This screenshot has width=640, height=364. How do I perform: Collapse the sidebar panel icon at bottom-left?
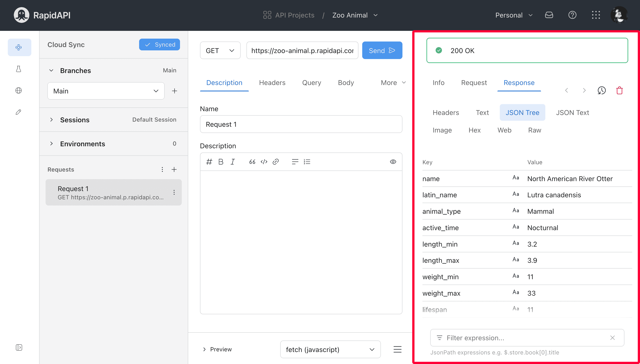coord(19,348)
